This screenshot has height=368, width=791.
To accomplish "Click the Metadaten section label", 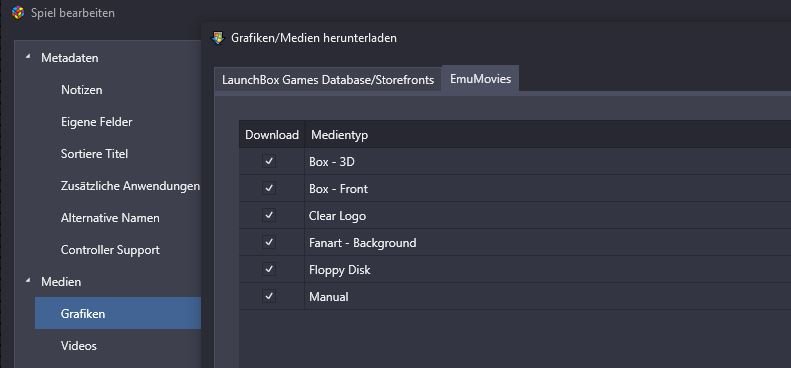I will pyautogui.click(x=70, y=58).
